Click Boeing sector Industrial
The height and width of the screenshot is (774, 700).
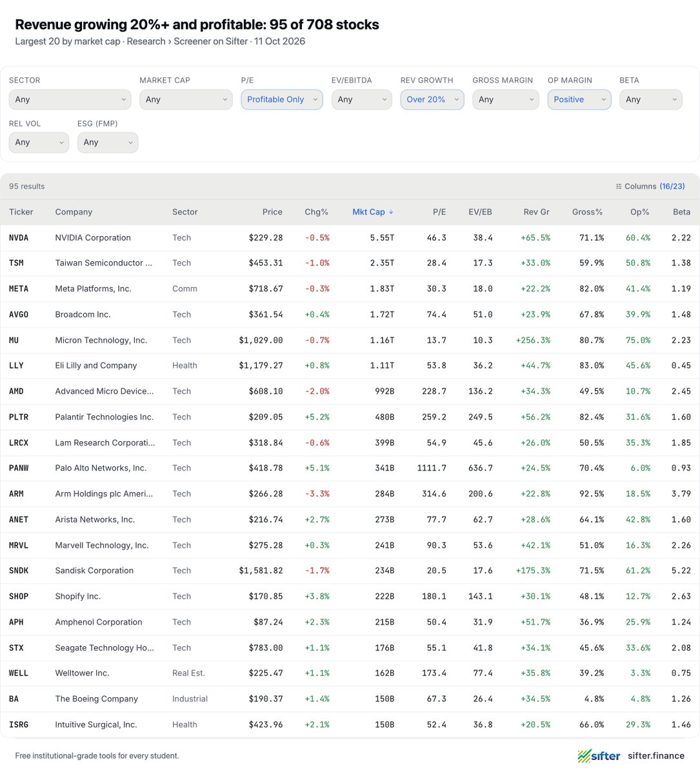pyautogui.click(x=190, y=699)
